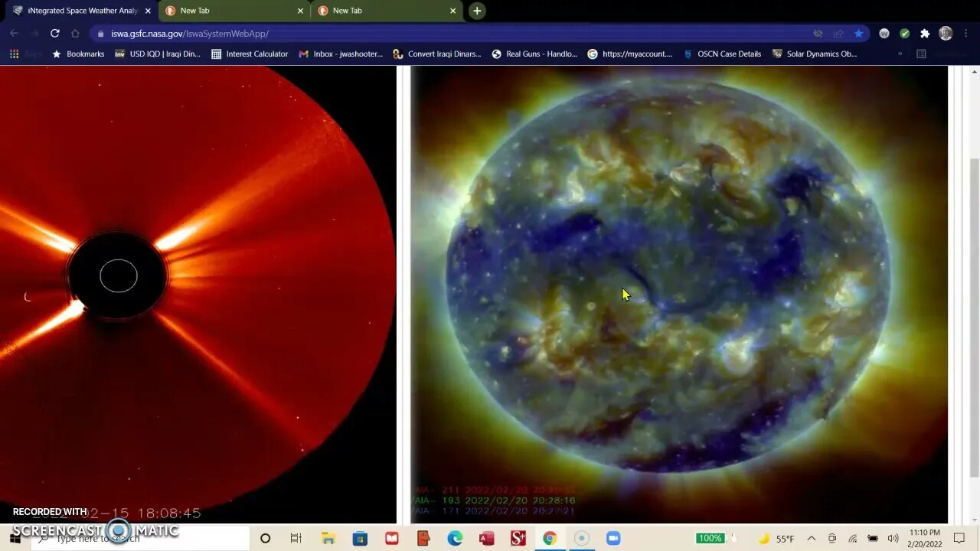
Task: Click the LASCO coronagraph image panel
Action: [198, 295]
